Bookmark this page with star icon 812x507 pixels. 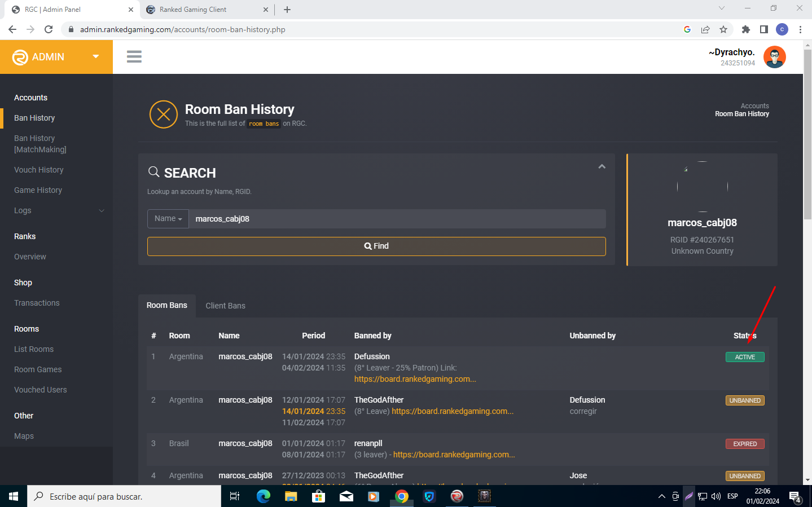pyautogui.click(x=723, y=29)
